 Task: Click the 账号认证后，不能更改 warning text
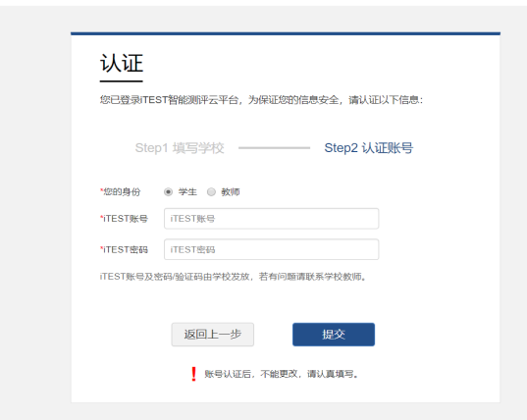282,374
